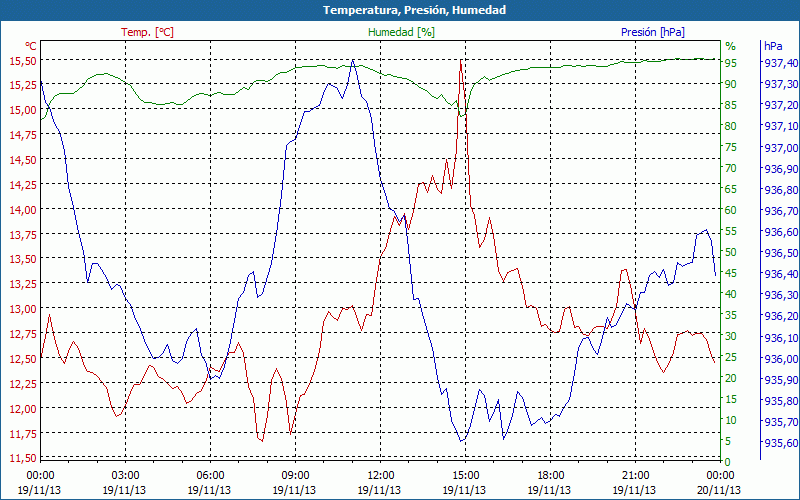Click the 937,00 pressure axis value
The image size is (800, 500).
tap(779, 148)
